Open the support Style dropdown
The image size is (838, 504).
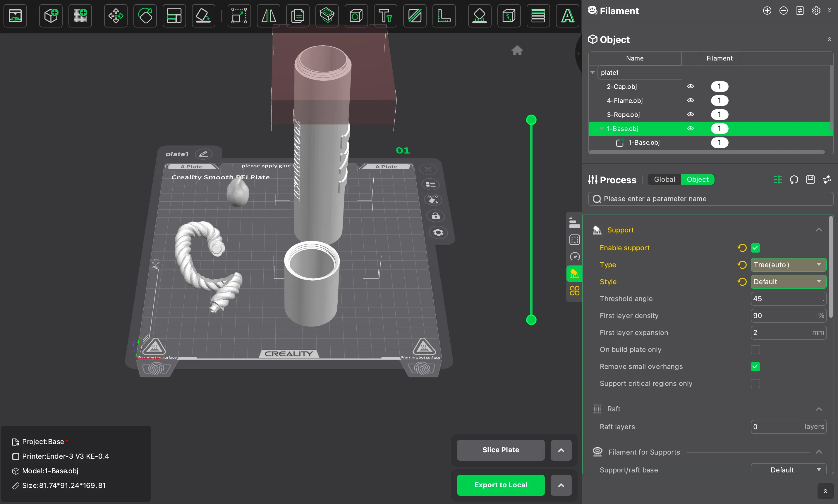coord(788,282)
